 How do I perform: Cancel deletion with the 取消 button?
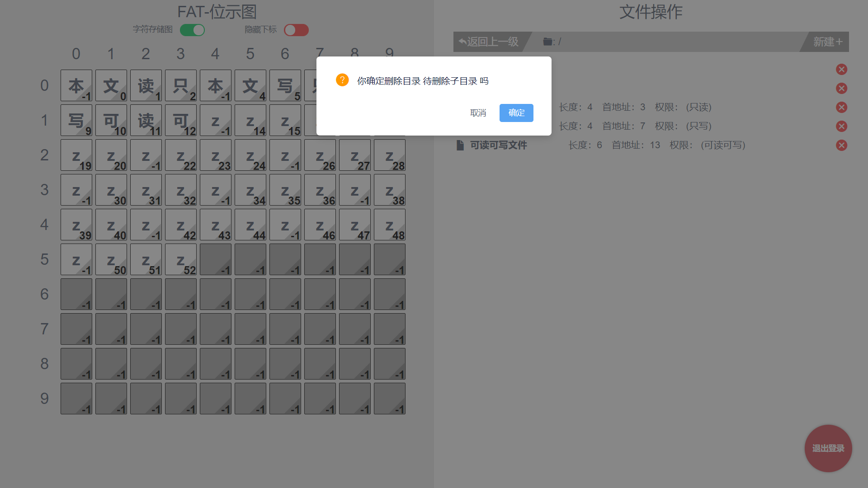[x=478, y=113]
